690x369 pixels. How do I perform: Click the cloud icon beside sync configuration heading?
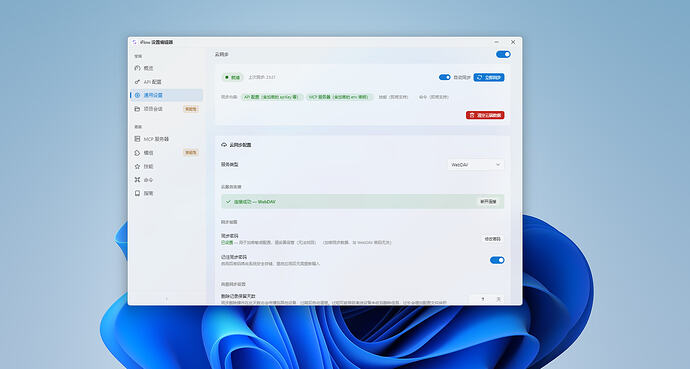pos(224,145)
